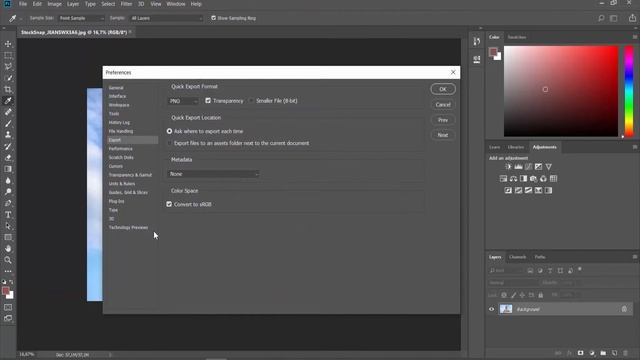The image size is (640, 360).
Task: Select the Path Selection tool
Action: tap(8, 226)
